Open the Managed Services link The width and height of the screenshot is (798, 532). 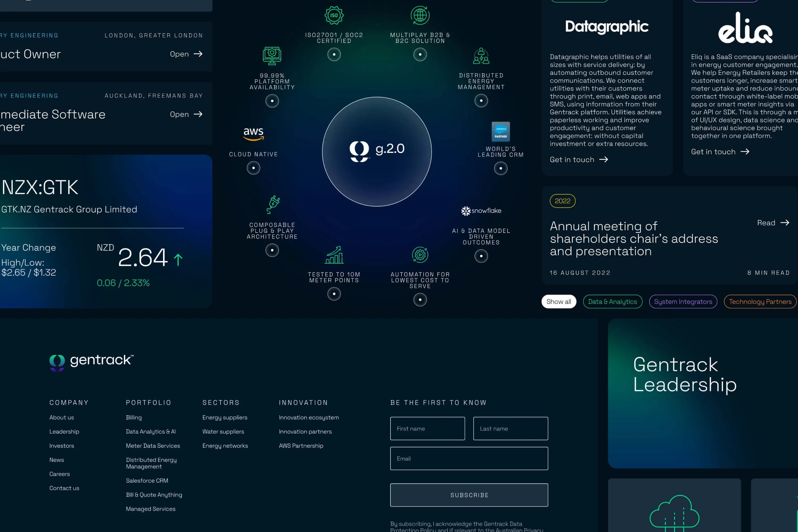click(151, 509)
